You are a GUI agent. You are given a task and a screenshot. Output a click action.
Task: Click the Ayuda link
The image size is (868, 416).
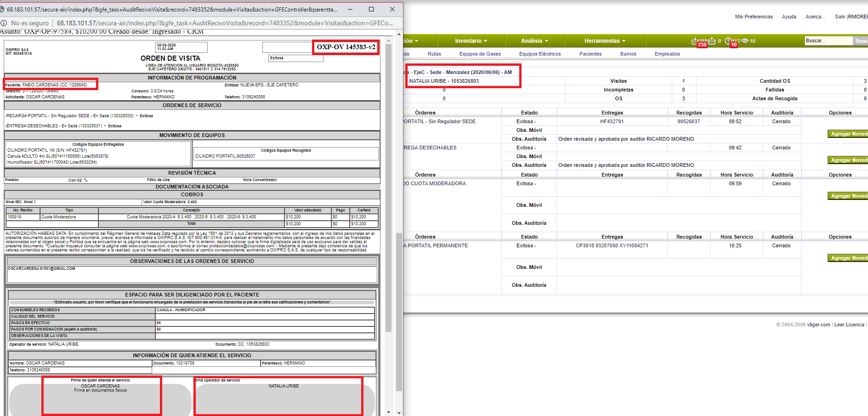pyautogui.click(x=789, y=17)
